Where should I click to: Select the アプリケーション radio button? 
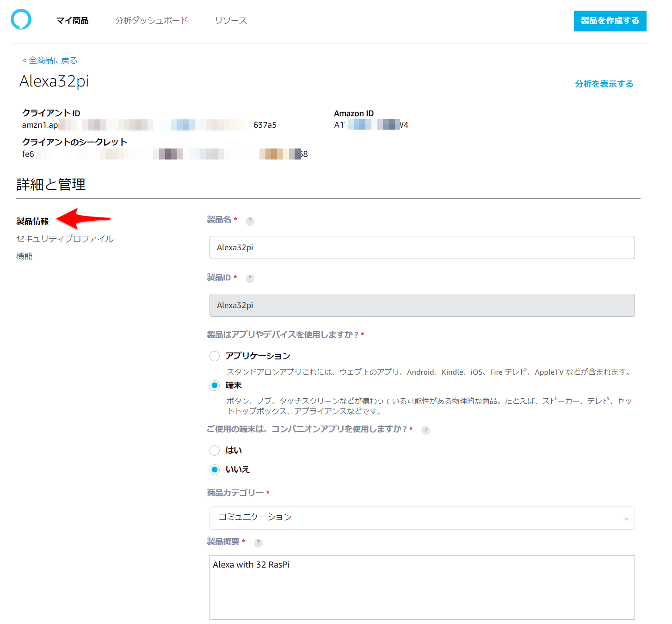(215, 356)
